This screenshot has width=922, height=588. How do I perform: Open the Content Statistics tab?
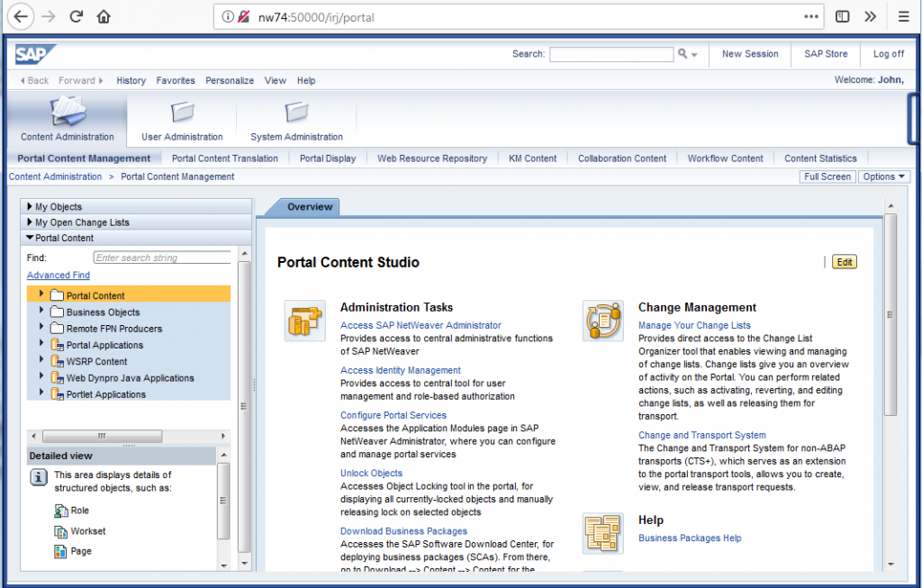click(x=820, y=158)
